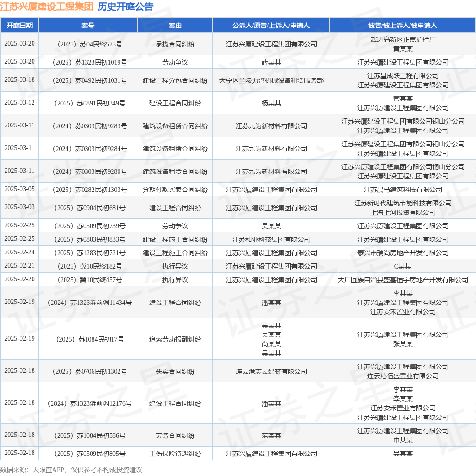This screenshot has height=474, width=476.
Task: Click the heading 历史开庭公告
Action: (126, 7)
